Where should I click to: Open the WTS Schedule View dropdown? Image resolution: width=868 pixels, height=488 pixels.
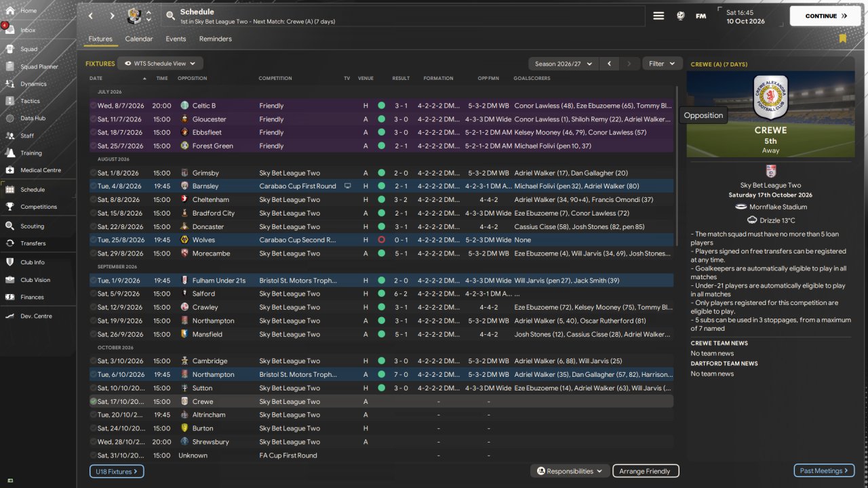(x=160, y=64)
